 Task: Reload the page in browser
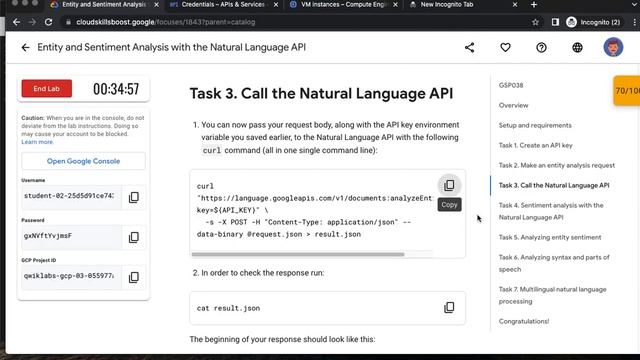click(49, 22)
